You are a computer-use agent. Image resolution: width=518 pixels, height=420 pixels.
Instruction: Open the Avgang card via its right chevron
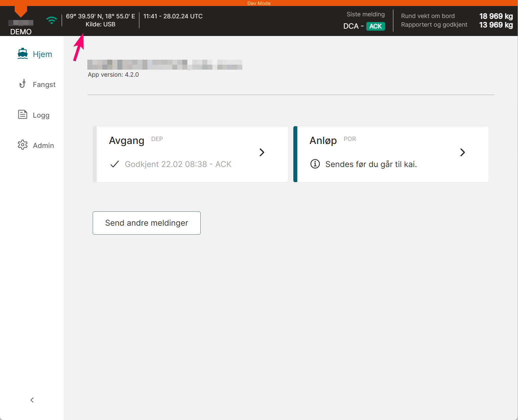click(262, 152)
